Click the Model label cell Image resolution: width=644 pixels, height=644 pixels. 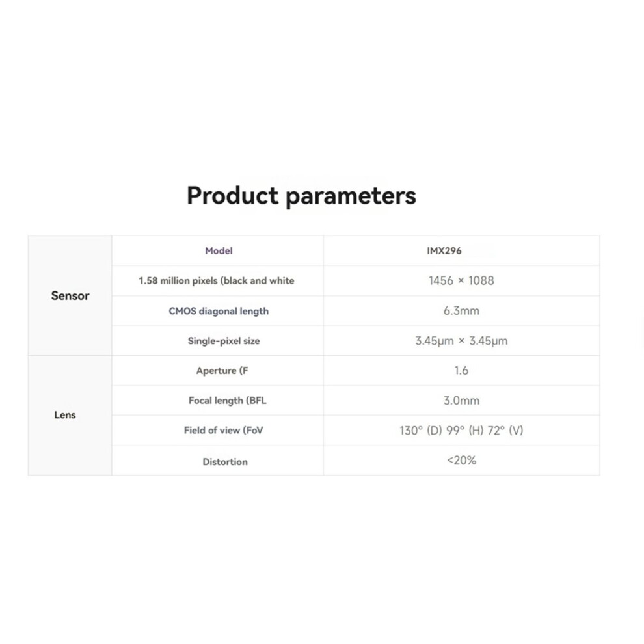[218, 250]
